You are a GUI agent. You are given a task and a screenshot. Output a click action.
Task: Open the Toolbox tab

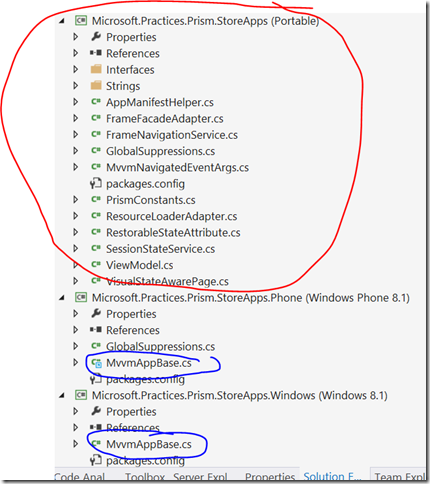click(145, 476)
